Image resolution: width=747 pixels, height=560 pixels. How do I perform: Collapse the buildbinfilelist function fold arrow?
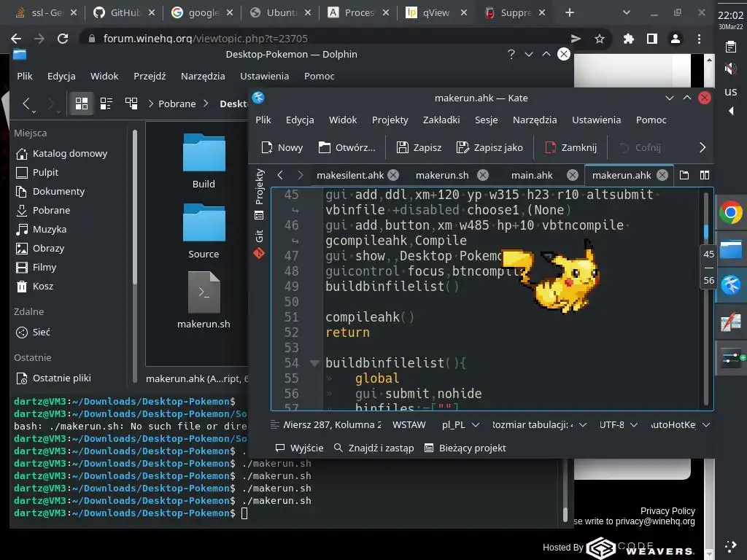(x=314, y=363)
